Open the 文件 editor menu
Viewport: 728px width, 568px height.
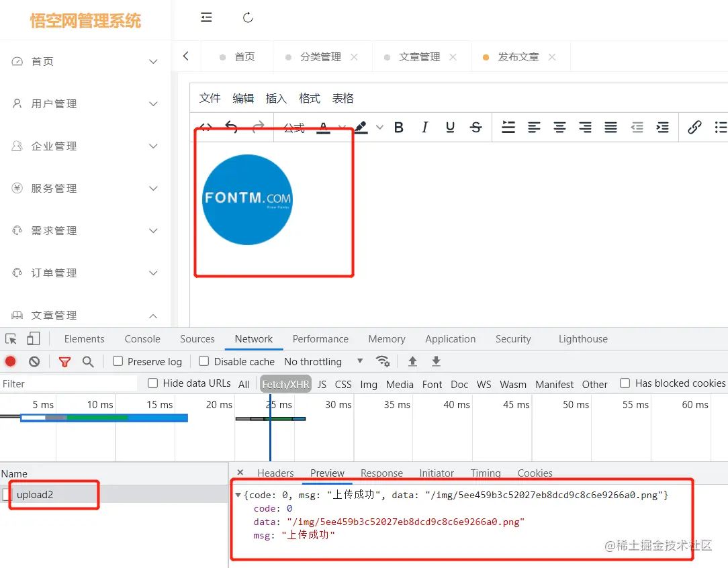point(210,98)
